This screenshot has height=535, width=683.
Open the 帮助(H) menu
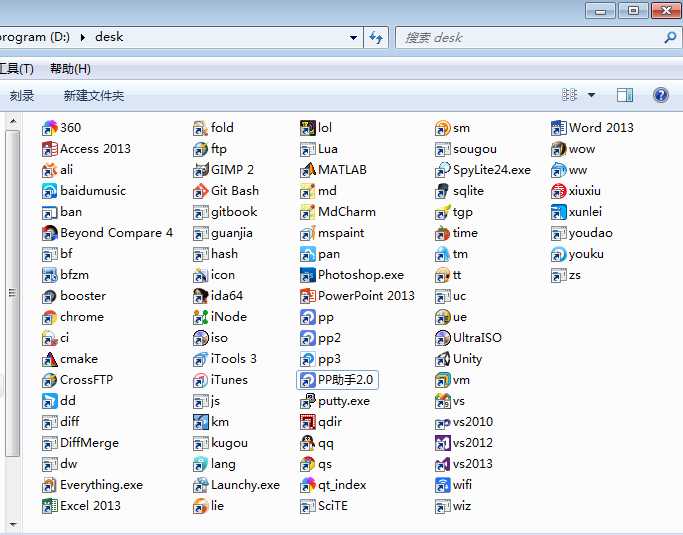[x=70, y=69]
